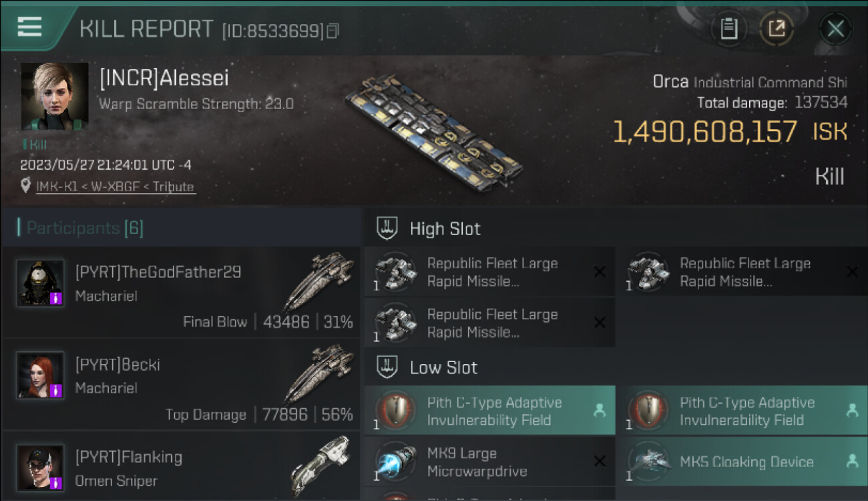Image resolution: width=868 pixels, height=501 pixels.
Task: Click the left Pith C-Type Adaptive Invulnerability Field
Action: point(489,411)
